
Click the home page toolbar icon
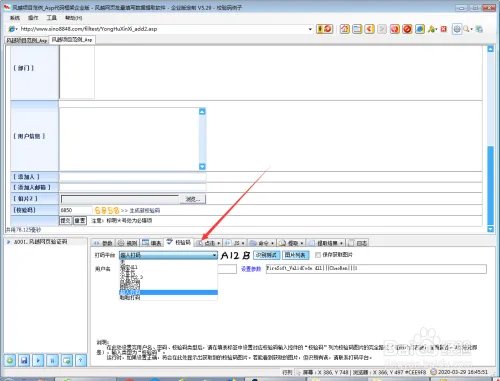[345, 29]
